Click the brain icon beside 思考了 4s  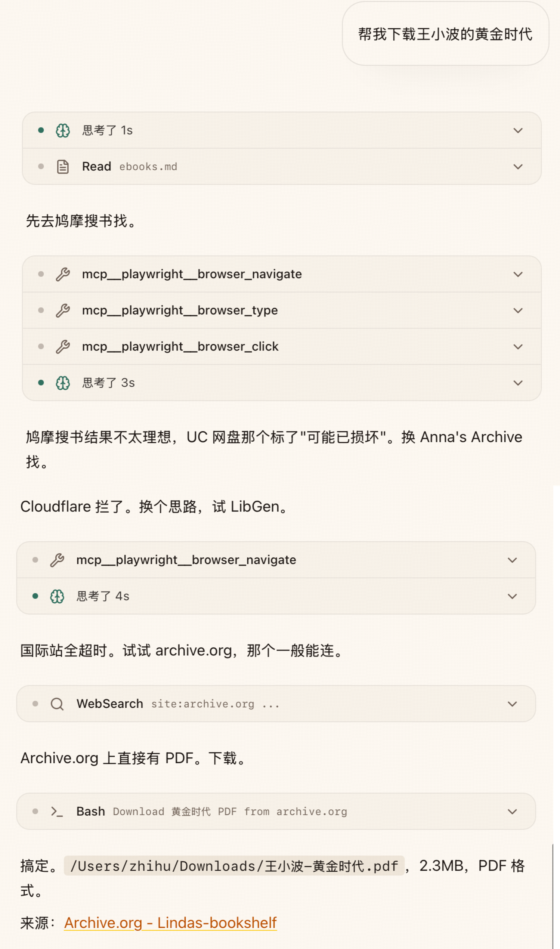coord(57,597)
